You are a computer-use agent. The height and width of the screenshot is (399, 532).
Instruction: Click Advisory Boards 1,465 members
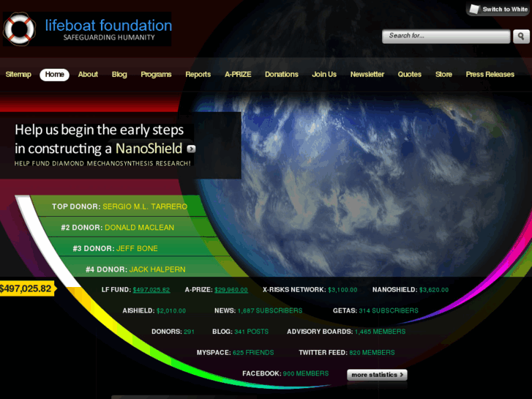click(380, 332)
